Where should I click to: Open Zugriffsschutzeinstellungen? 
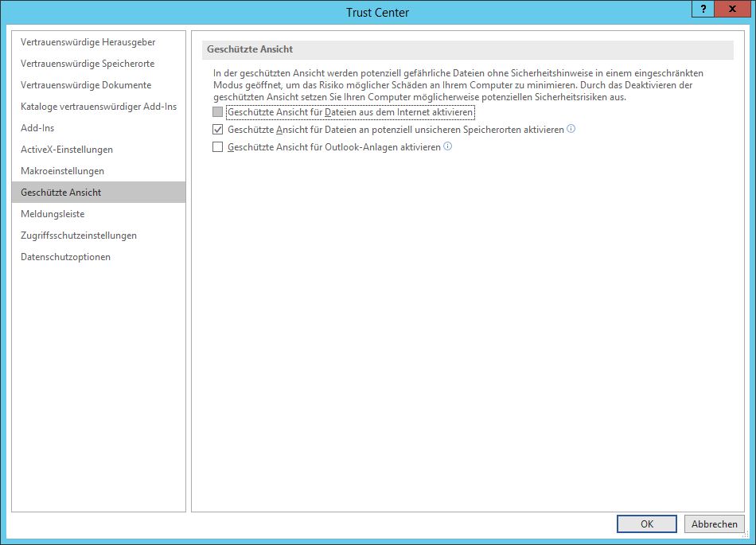[79, 236]
